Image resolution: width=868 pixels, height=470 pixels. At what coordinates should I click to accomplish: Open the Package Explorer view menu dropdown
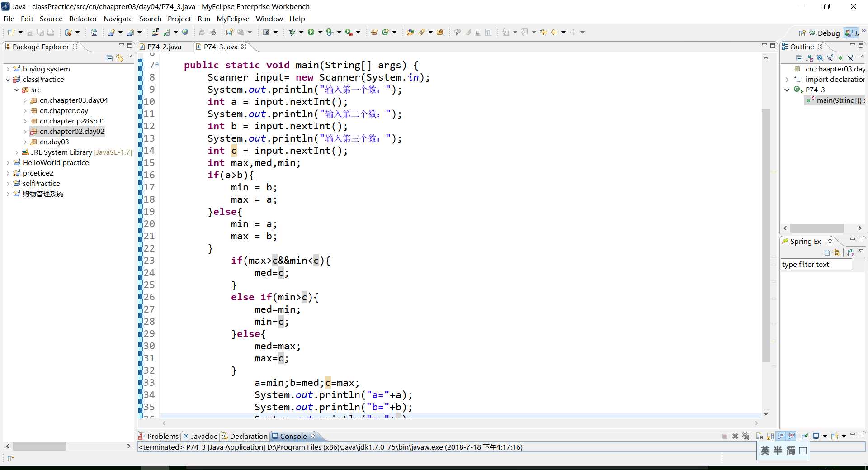pos(130,57)
